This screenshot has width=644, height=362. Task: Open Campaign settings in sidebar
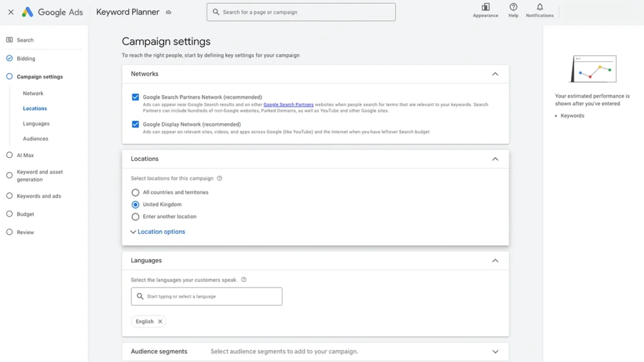pos(40,76)
